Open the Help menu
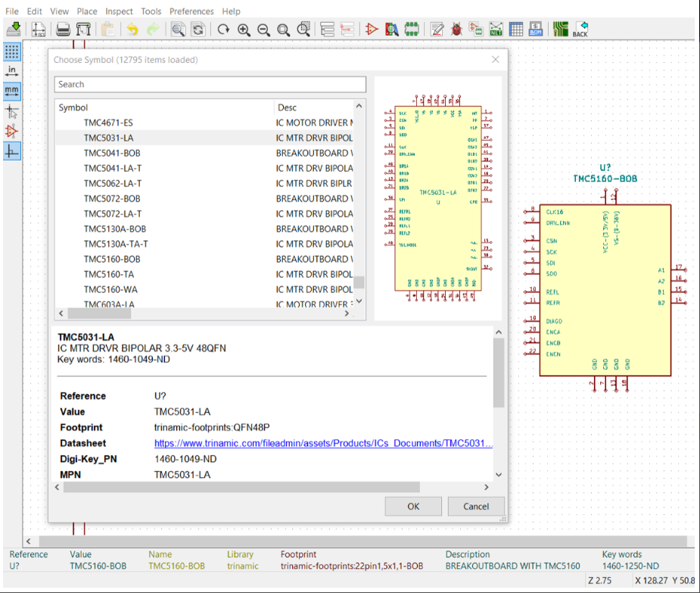 [x=232, y=11]
